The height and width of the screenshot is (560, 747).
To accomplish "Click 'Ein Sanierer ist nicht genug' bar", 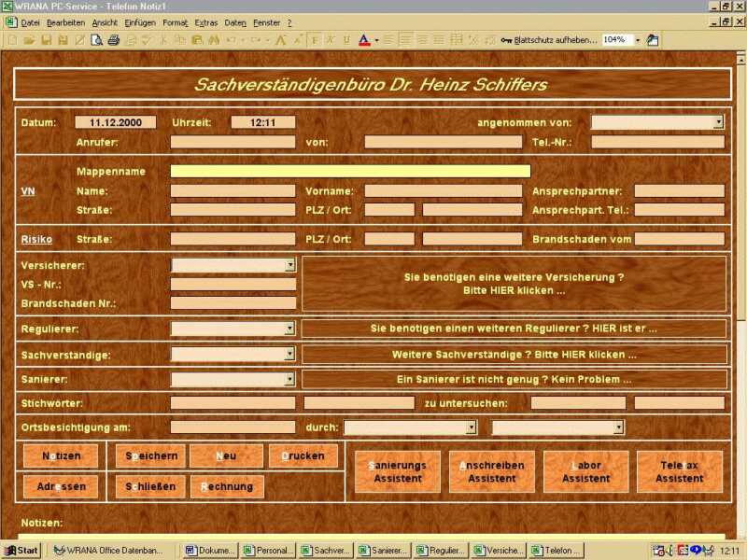I will pyautogui.click(x=514, y=380).
